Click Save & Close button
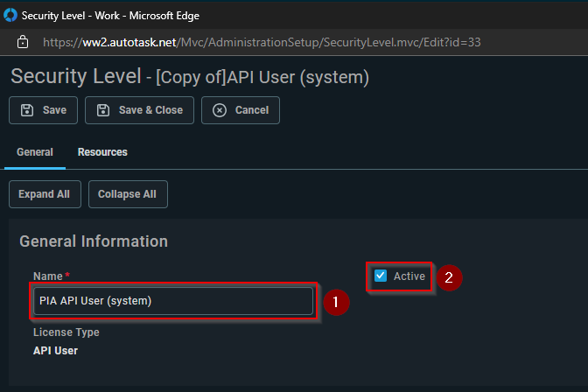Viewport: 588px width, 392px height. pos(139,110)
